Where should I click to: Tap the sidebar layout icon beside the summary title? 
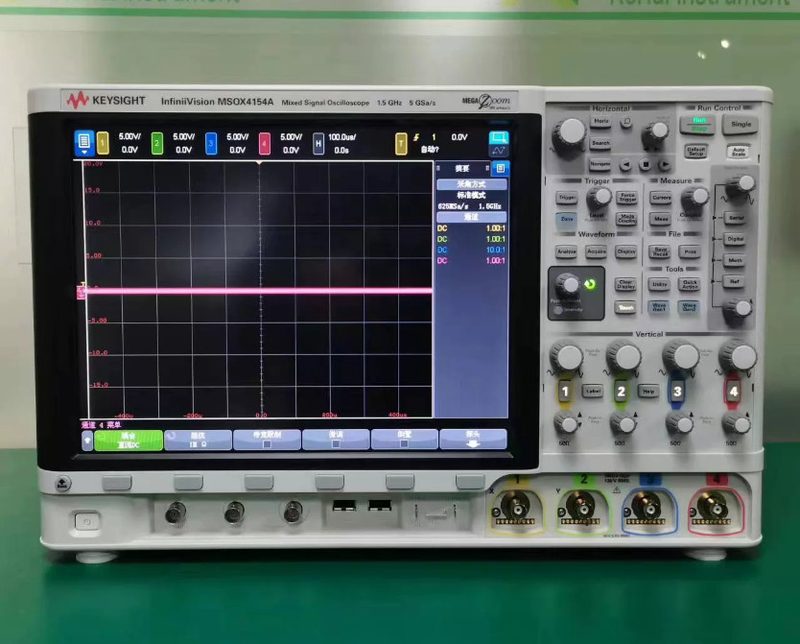point(501,168)
